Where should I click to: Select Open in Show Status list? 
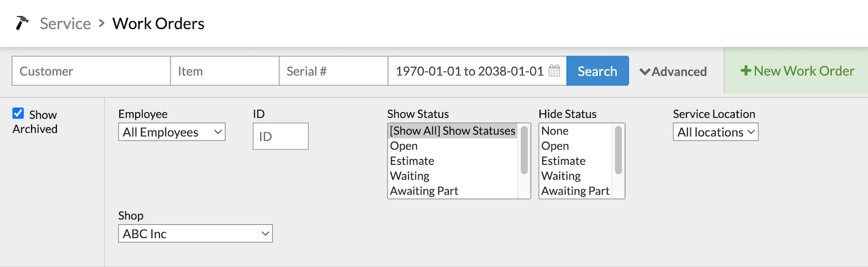click(453, 146)
